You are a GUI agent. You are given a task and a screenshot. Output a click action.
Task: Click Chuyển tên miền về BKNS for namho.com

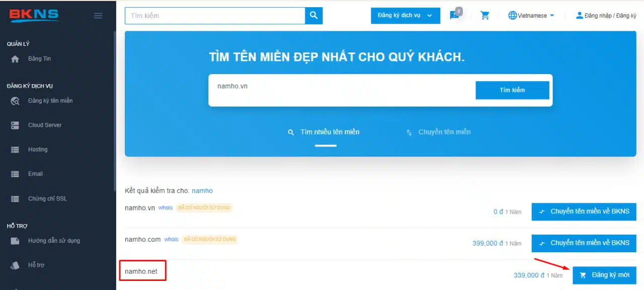point(584,243)
